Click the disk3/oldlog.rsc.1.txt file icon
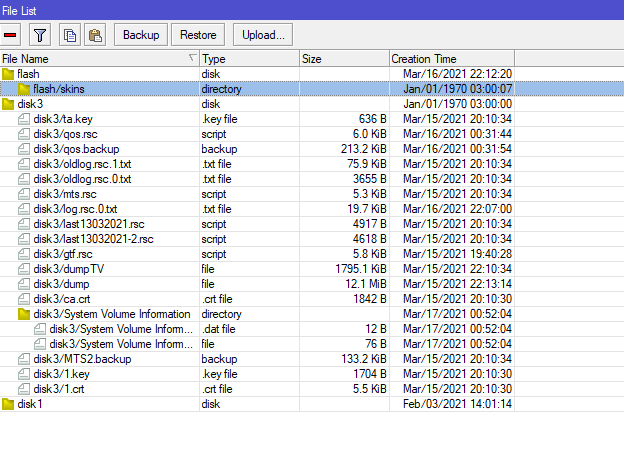This screenshot has width=624, height=468. pos(24,164)
